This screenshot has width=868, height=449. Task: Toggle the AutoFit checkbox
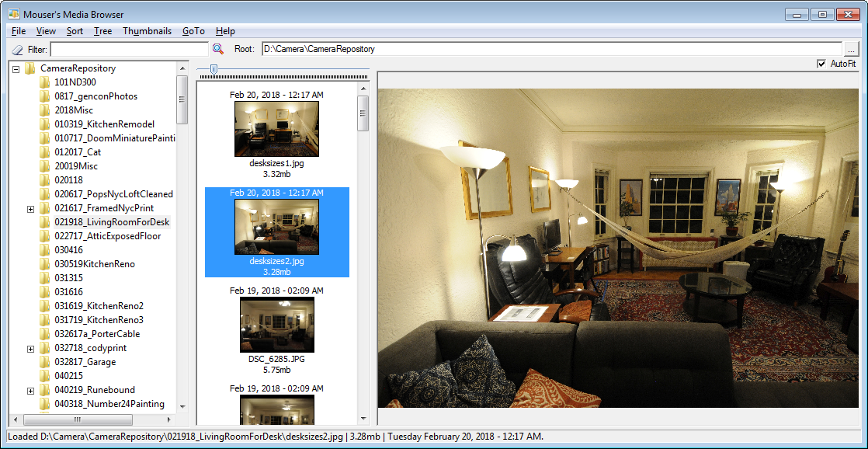pos(821,64)
